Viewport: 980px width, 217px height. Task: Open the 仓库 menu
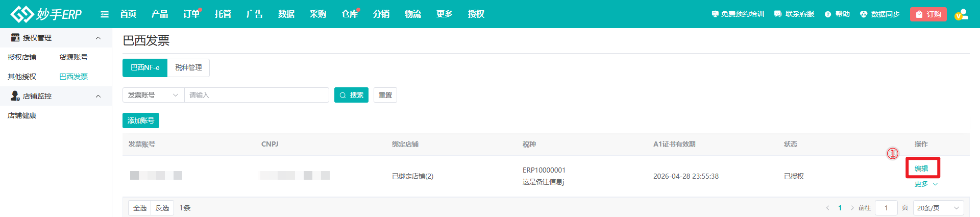(350, 14)
